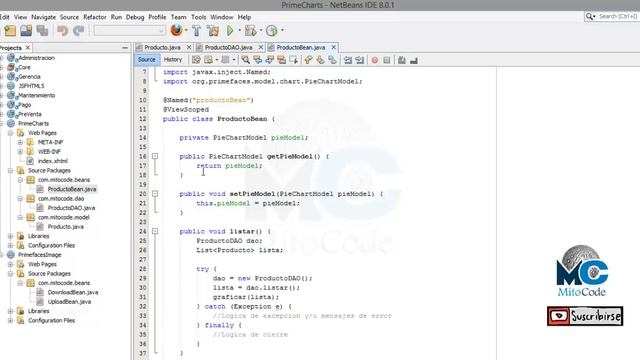Viewport: 640px width, 360px height.
Task: Click the search magnifier icon top right
Action: 589,16
